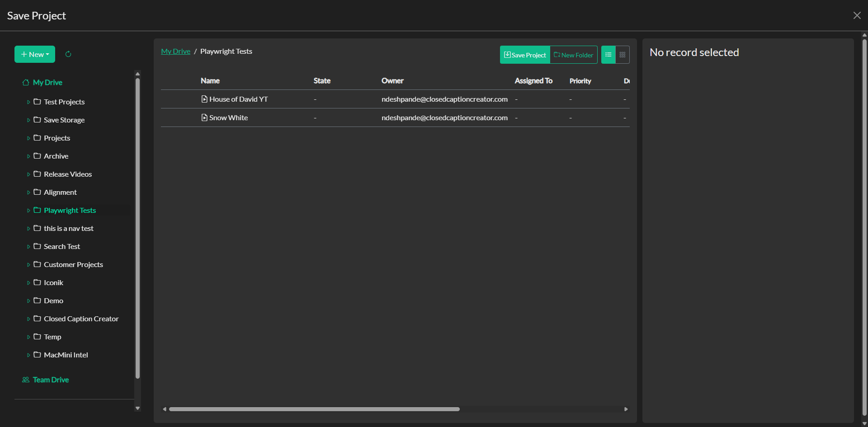Create a New Folder
Screen dimensions: 868x427
pyautogui.click(x=574, y=55)
